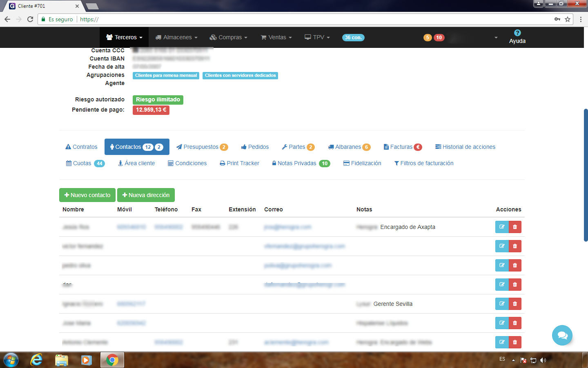
Task: Click the browser address bar URL field
Action: (x=286, y=19)
